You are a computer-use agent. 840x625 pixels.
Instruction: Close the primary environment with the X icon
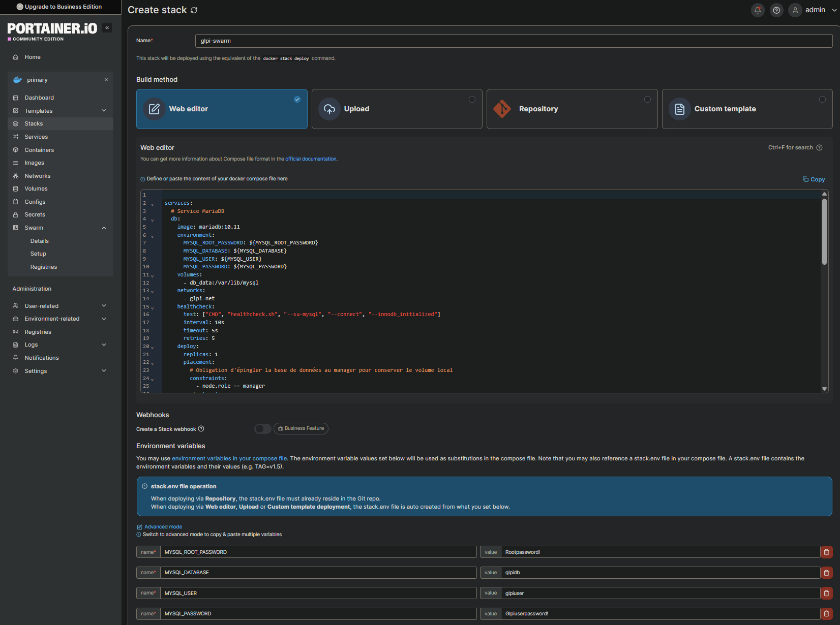click(x=106, y=80)
